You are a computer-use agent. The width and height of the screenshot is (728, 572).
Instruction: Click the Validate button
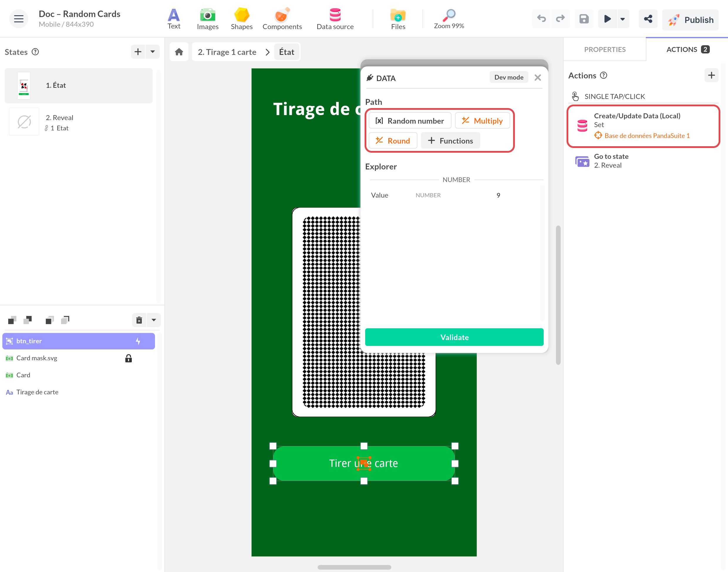pyautogui.click(x=454, y=337)
